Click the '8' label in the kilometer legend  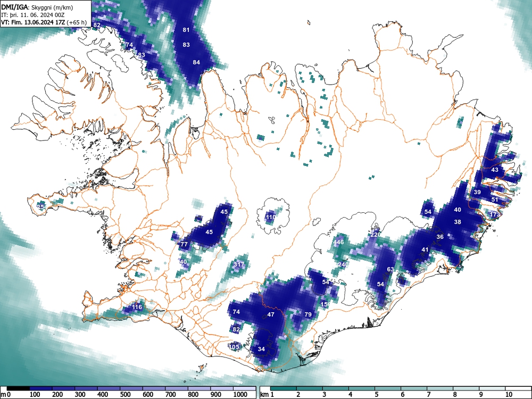[x=455, y=394]
